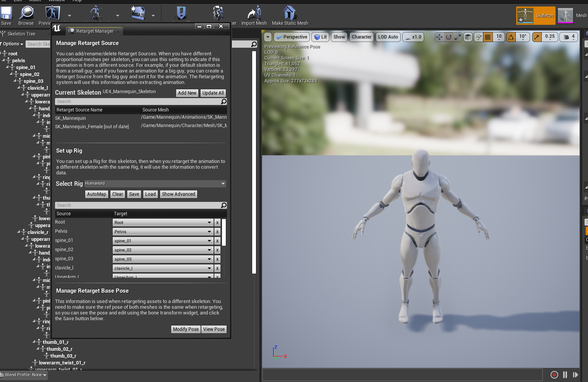Click the Save floppy disk toolbar icon
Screen dimensions: 588x382
[6, 13]
